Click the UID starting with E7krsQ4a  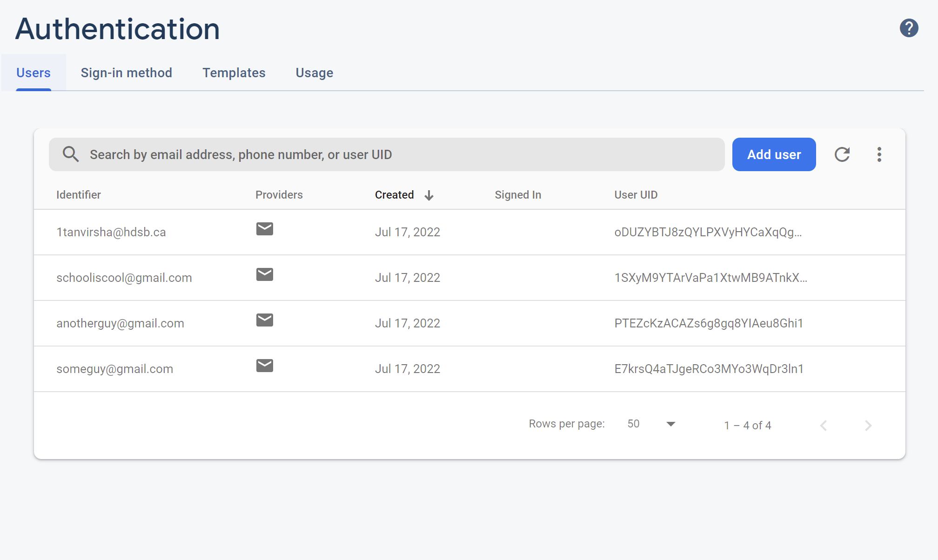pyautogui.click(x=709, y=369)
